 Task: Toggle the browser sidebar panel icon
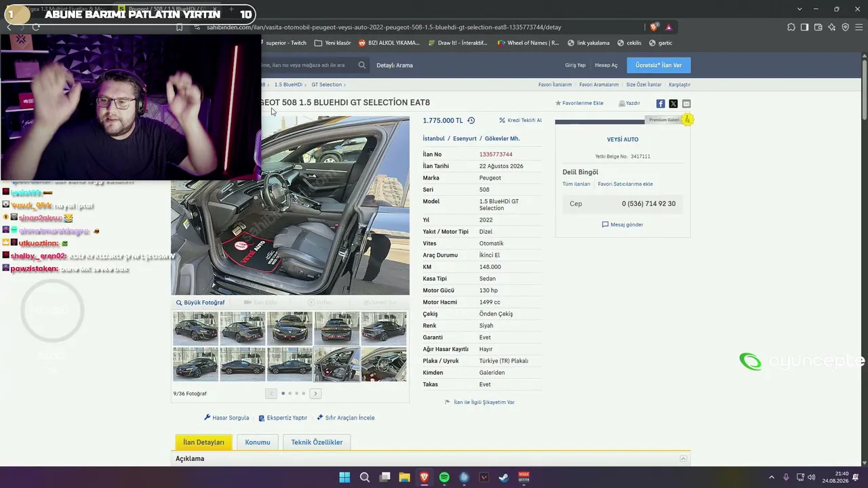pyautogui.click(x=804, y=27)
